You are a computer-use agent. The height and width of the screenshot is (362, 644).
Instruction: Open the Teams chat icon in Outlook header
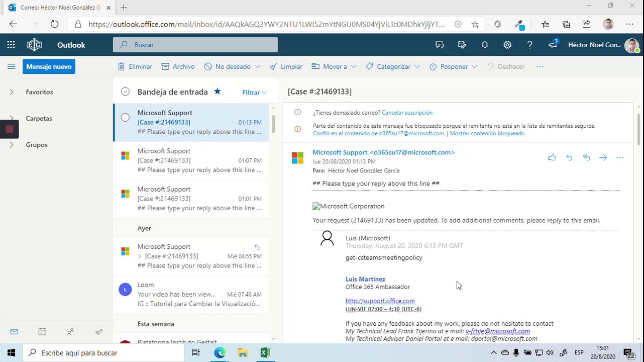pyautogui.click(x=440, y=45)
